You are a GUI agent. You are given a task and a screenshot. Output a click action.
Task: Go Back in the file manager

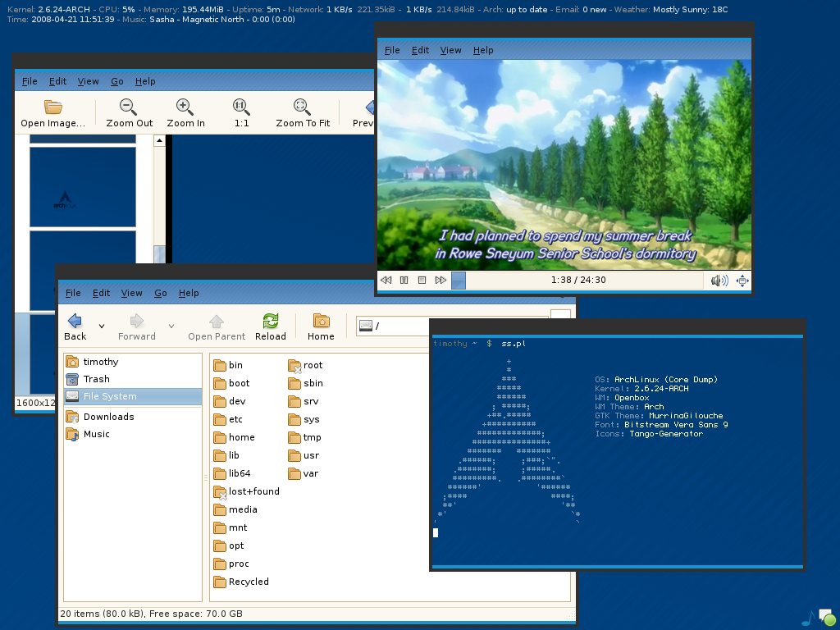[x=75, y=326]
